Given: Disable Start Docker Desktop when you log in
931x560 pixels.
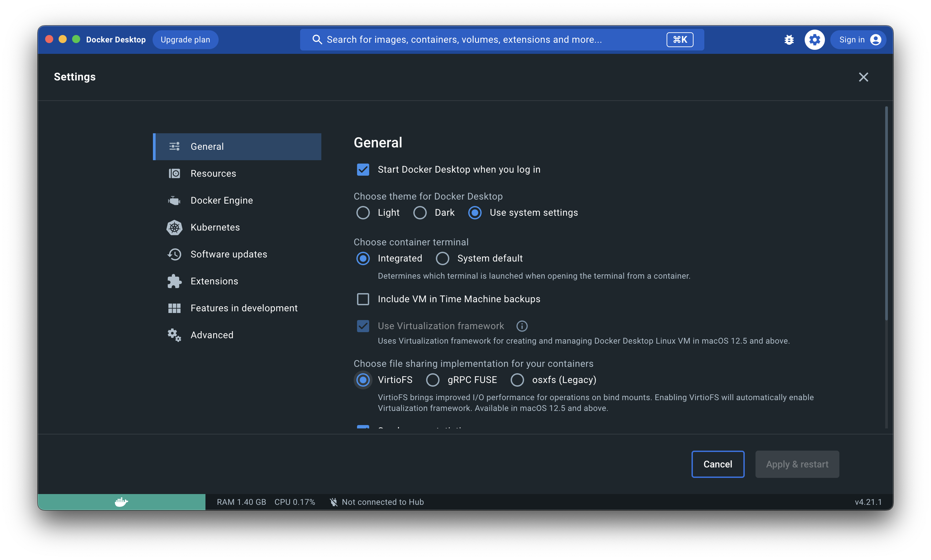Looking at the screenshot, I should click(362, 169).
